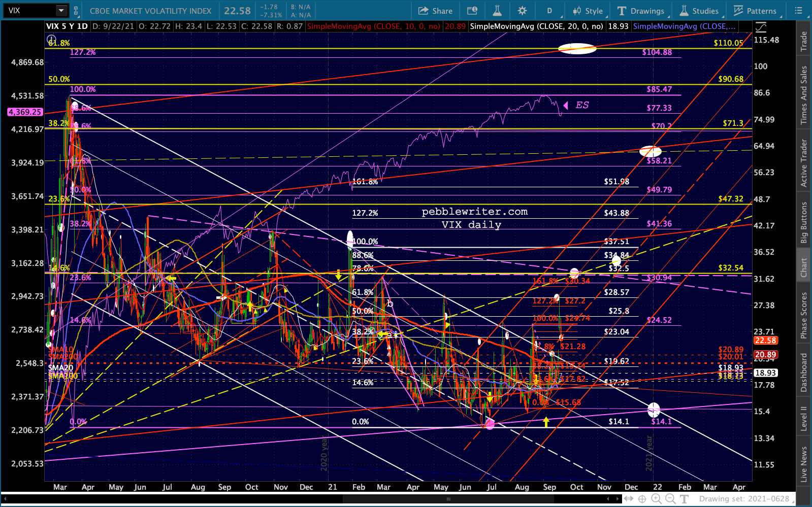Toggle the log scale icon above price axis

click(761, 27)
